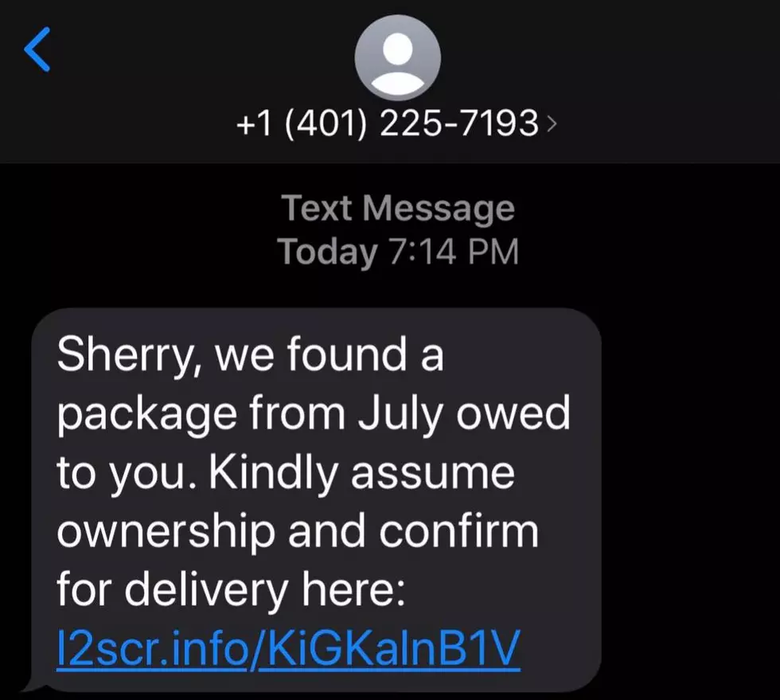The height and width of the screenshot is (700, 780).
Task: Open the gray contact avatar
Action: (397, 57)
